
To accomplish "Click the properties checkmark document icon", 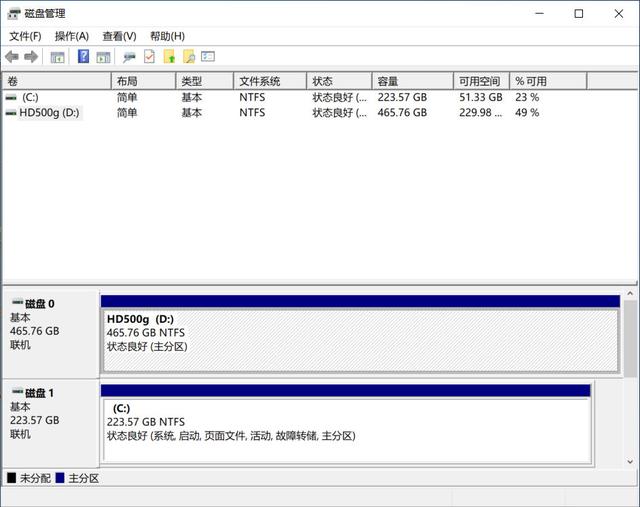I will point(149,56).
